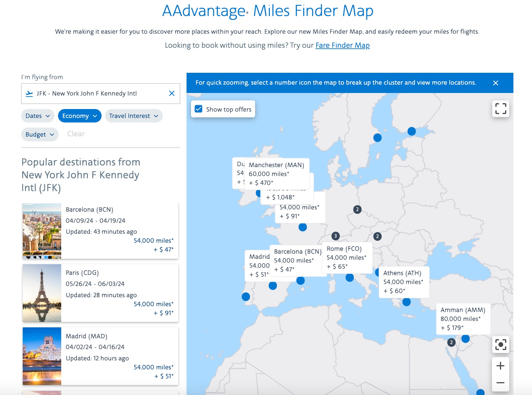Click the locate crosshair icon on the map
The image size is (532, 395).
pos(501,344)
